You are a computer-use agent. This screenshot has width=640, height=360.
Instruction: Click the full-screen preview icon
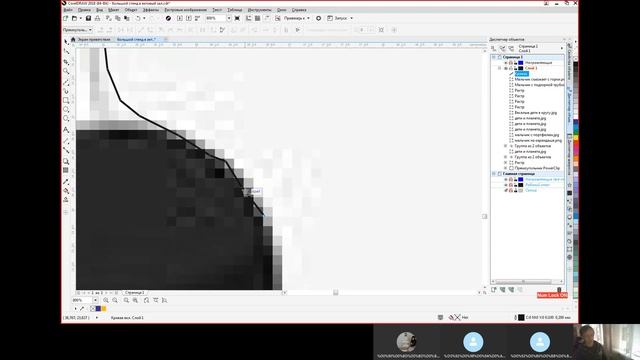(x=237, y=18)
